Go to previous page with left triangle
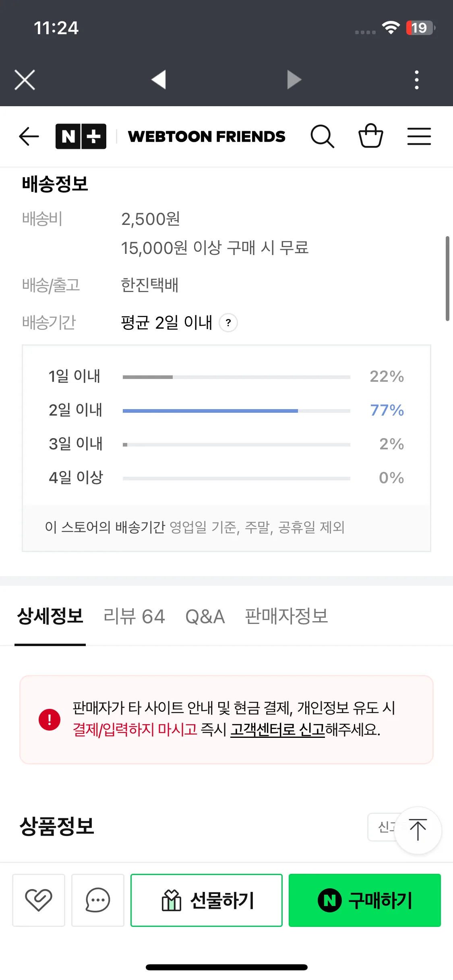The width and height of the screenshot is (453, 980). click(x=159, y=79)
